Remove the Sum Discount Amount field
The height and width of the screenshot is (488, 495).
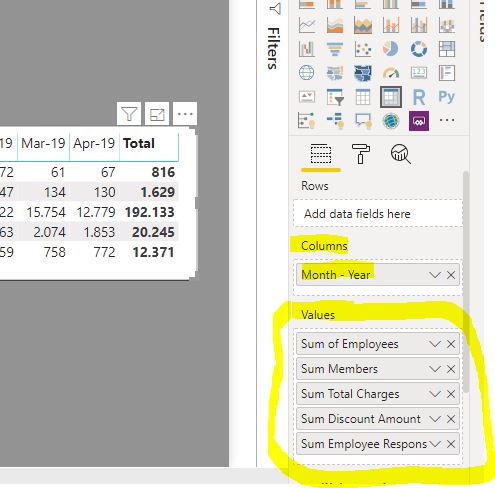click(451, 419)
